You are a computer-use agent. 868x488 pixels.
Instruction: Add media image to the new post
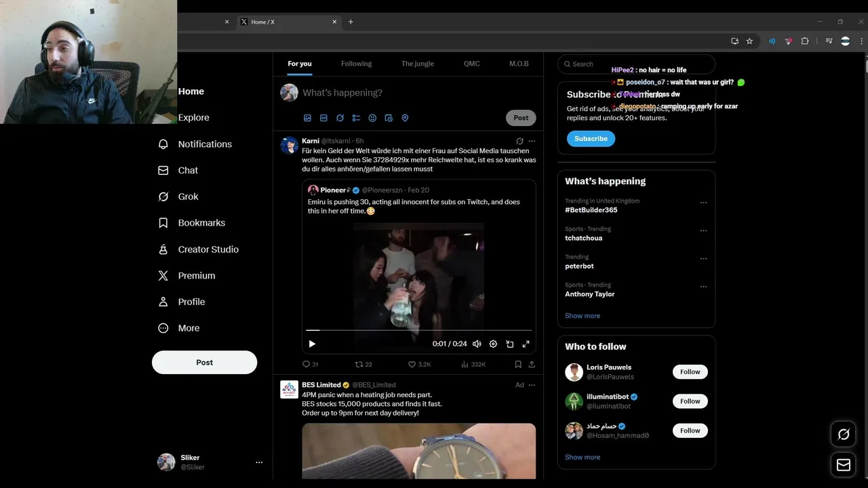point(307,118)
